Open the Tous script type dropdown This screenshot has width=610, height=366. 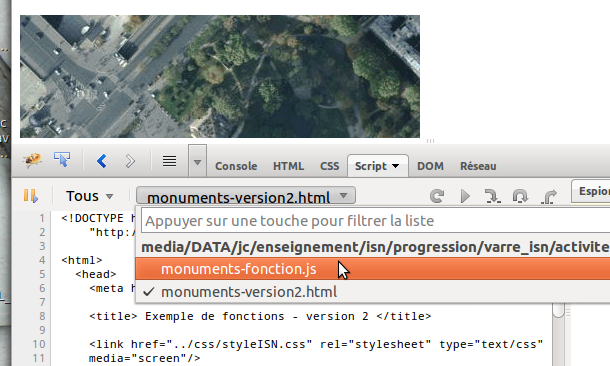(x=89, y=196)
